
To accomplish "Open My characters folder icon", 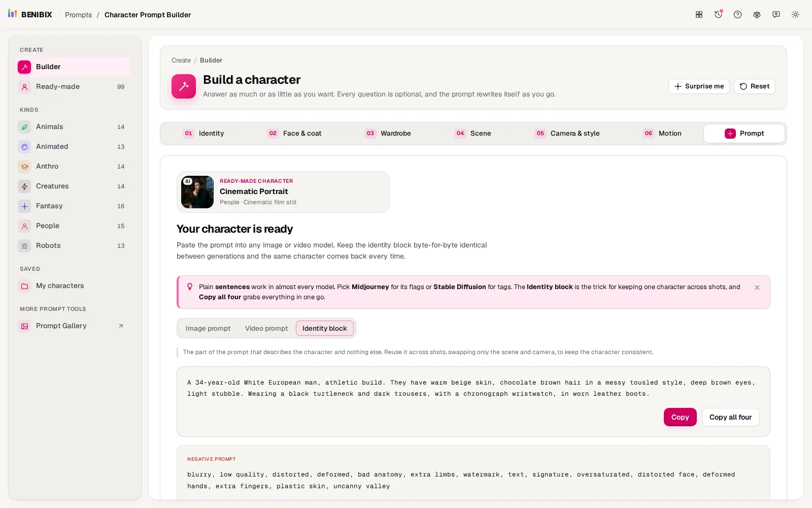I will point(24,286).
